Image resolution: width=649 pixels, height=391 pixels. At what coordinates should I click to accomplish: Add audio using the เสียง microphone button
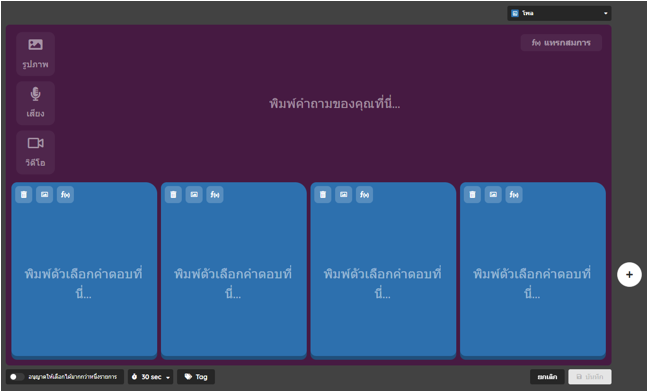point(36,103)
